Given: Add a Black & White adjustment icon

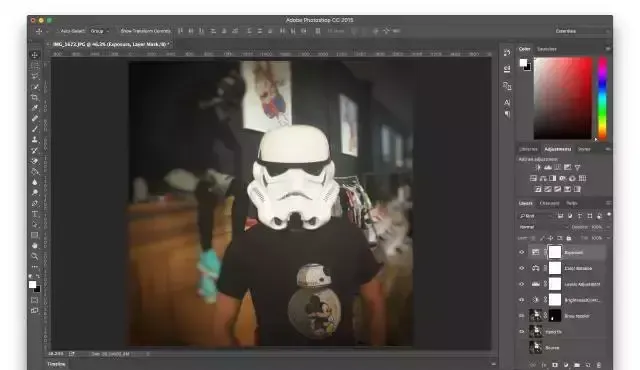Looking at the screenshot, I should click(x=553, y=178).
